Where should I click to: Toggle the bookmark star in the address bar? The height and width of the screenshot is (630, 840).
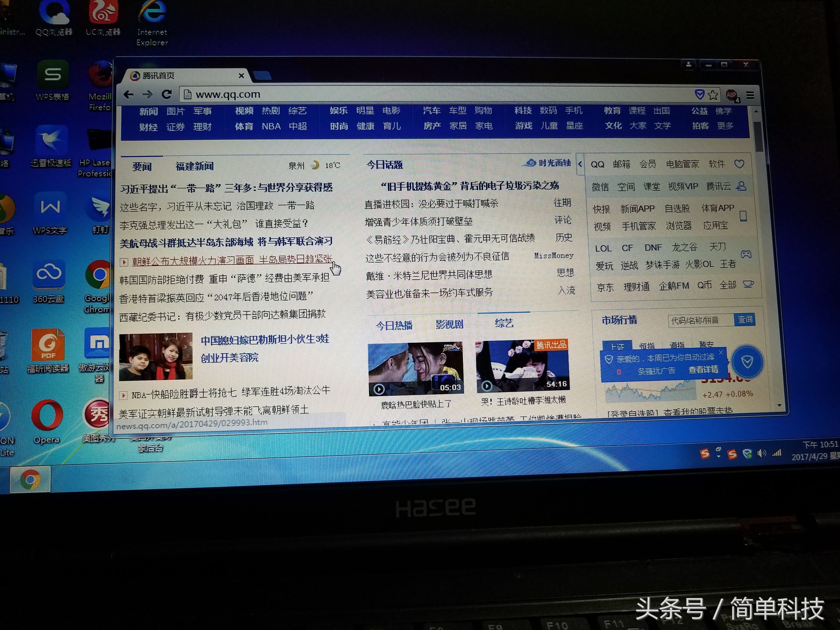pyautogui.click(x=713, y=95)
